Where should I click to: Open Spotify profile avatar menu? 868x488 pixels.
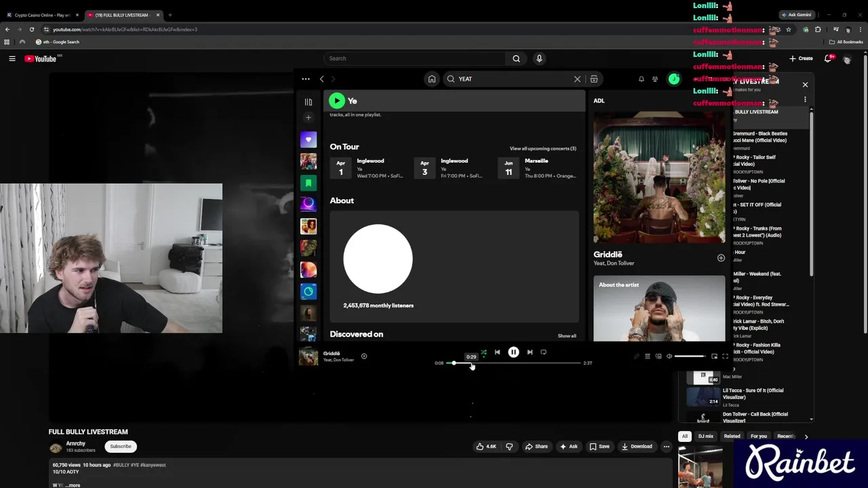(673, 79)
